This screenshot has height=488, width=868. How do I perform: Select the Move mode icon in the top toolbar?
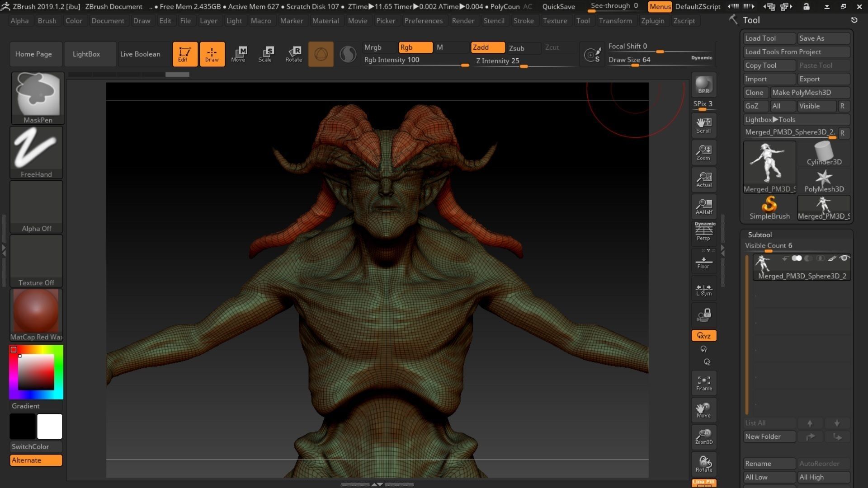[240, 54]
